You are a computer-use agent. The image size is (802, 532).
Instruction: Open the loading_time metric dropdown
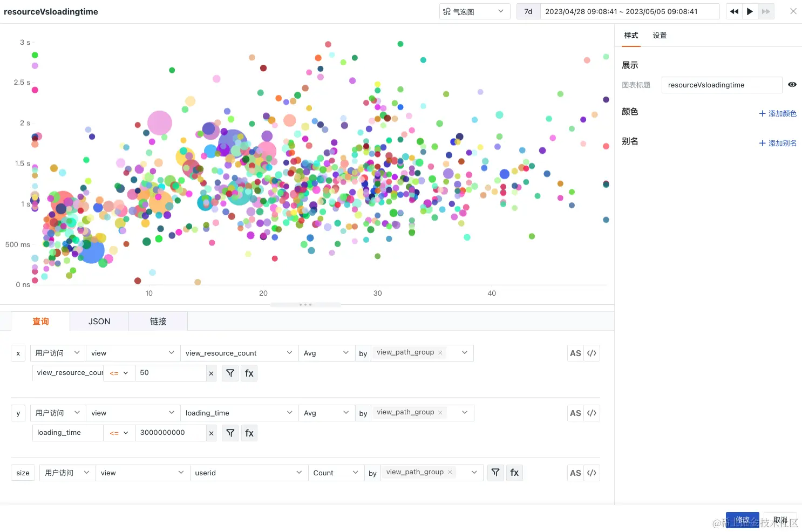pos(239,413)
